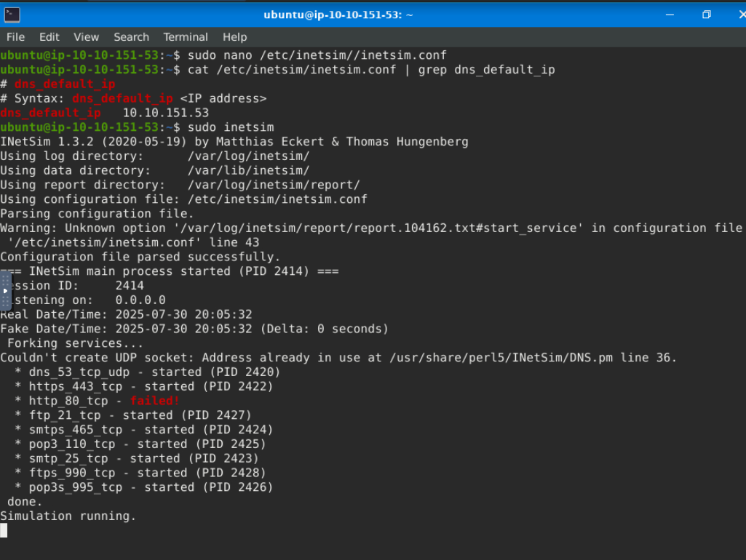Click the terminal app icon in the title bar
The width and height of the screenshot is (746, 560).
click(12, 15)
